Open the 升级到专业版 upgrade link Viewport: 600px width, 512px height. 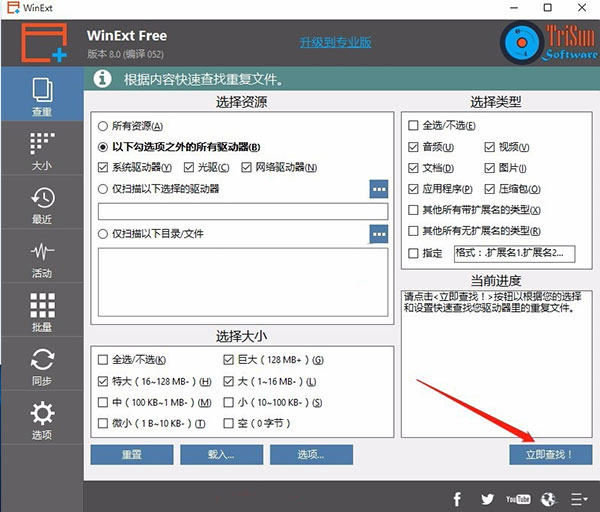(x=336, y=42)
